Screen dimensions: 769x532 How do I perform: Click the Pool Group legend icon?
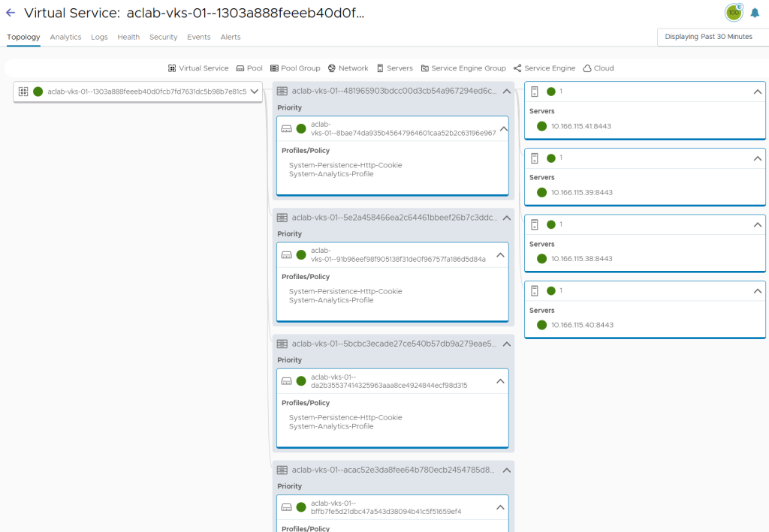pyautogui.click(x=274, y=68)
